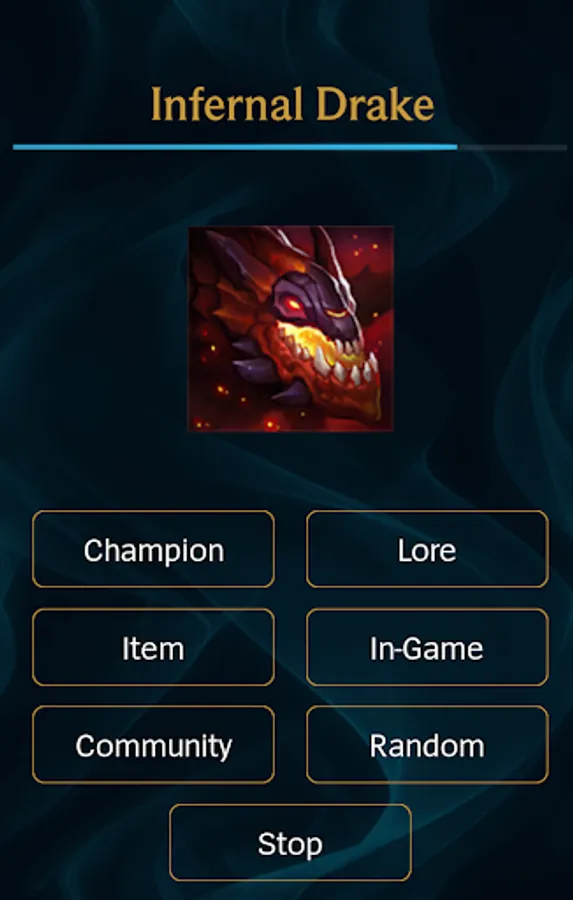This screenshot has height=900, width=573.
Task: Click the Infernal Drake title text
Action: tap(292, 104)
